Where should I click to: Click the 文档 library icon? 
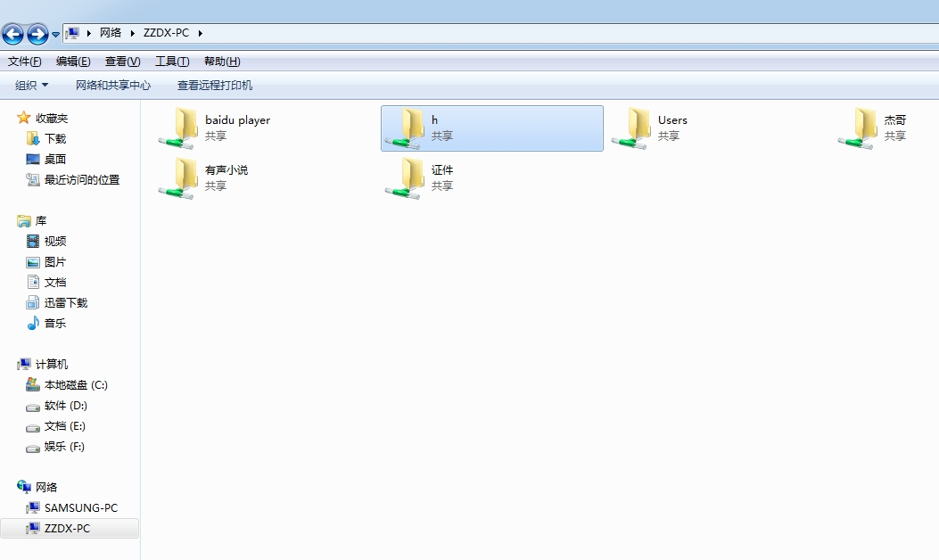coord(33,282)
